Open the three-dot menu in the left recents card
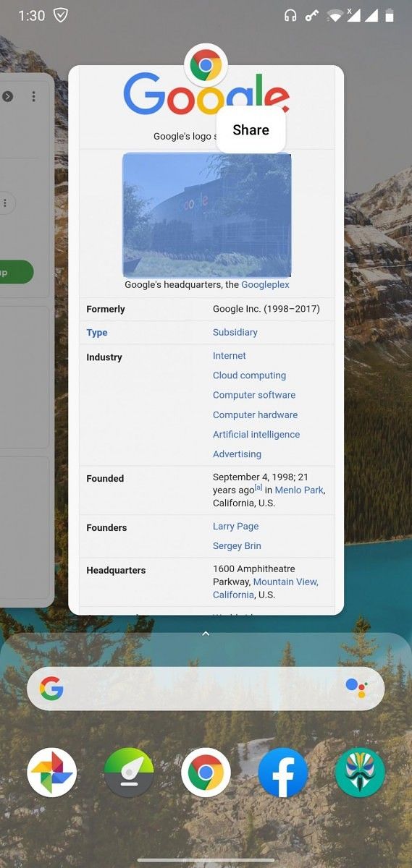Viewport: 412px width, 868px height. (33, 96)
